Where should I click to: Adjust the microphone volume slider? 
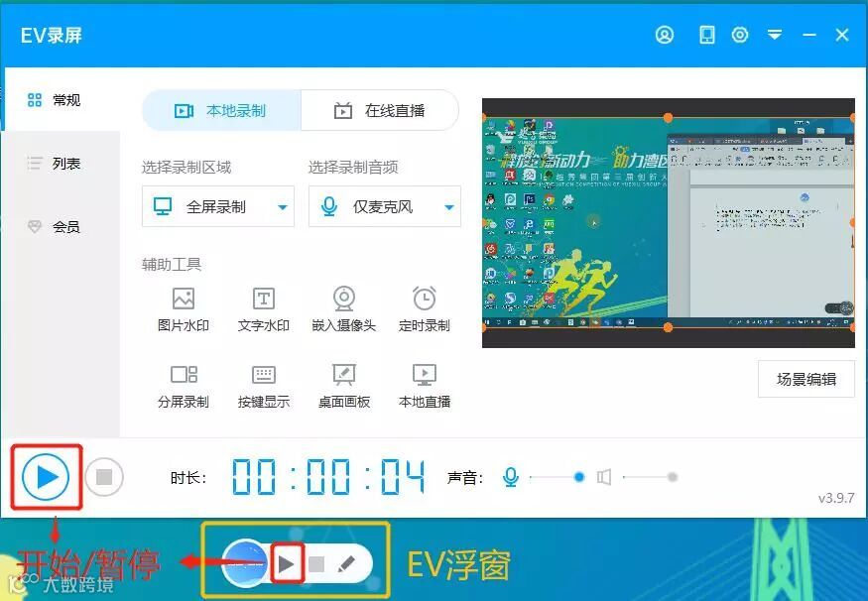click(x=556, y=476)
